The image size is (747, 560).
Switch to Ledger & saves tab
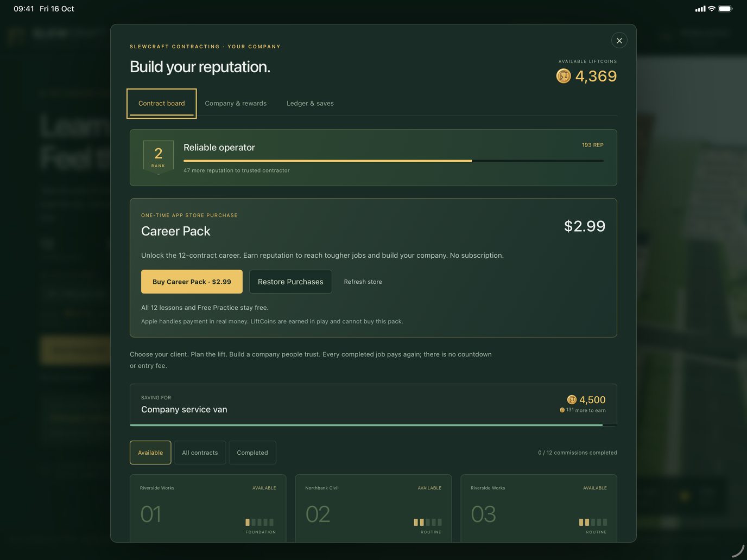[x=310, y=103]
